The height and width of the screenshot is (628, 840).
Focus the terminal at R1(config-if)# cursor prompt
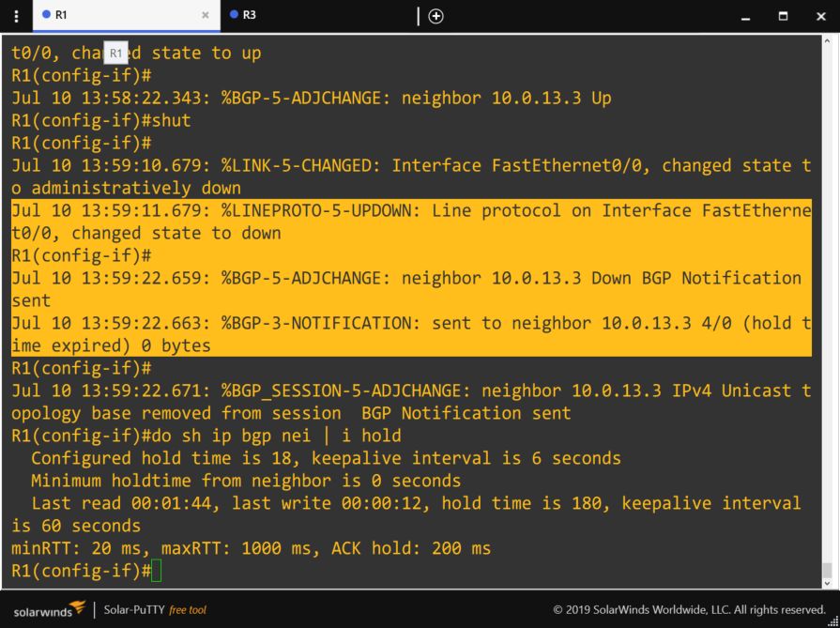click(156, 571)
